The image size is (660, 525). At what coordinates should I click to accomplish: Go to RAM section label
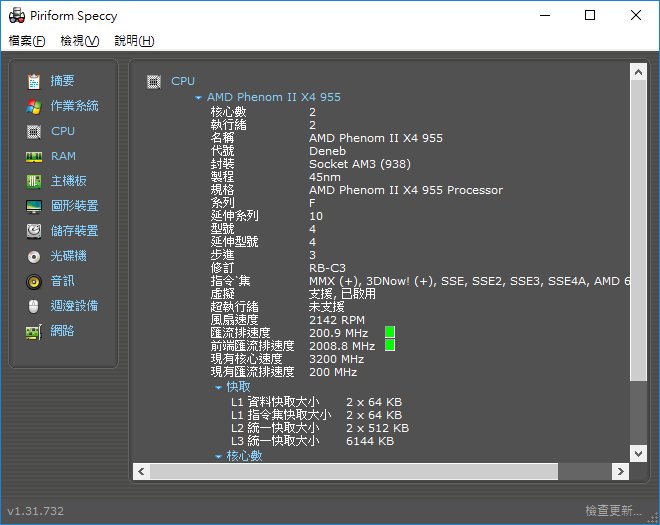[63, 156]
